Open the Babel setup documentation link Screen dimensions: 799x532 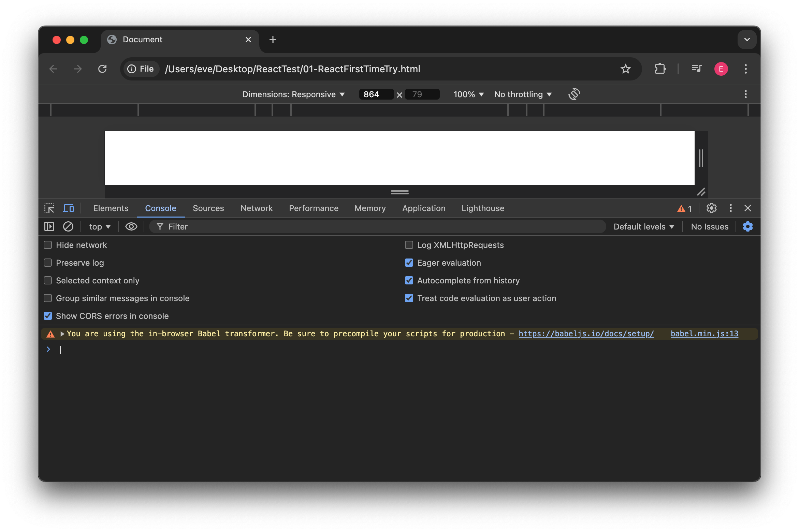point(586,334)
